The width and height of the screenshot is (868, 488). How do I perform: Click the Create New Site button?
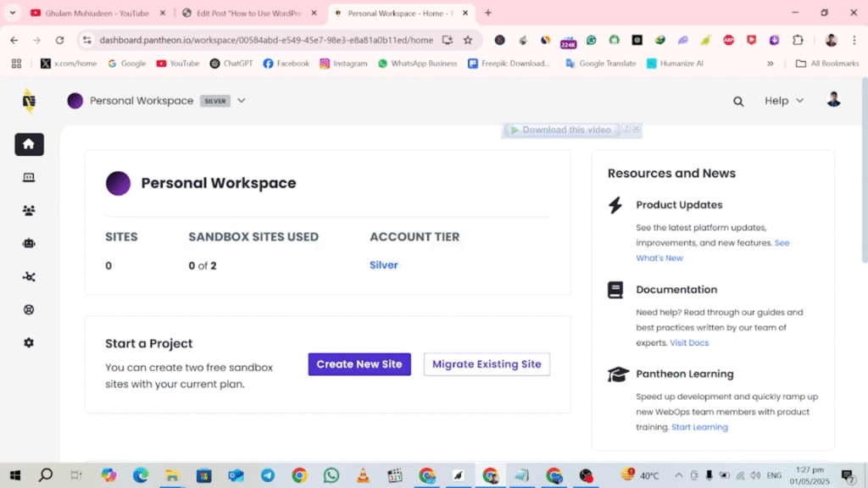point(359,364)
